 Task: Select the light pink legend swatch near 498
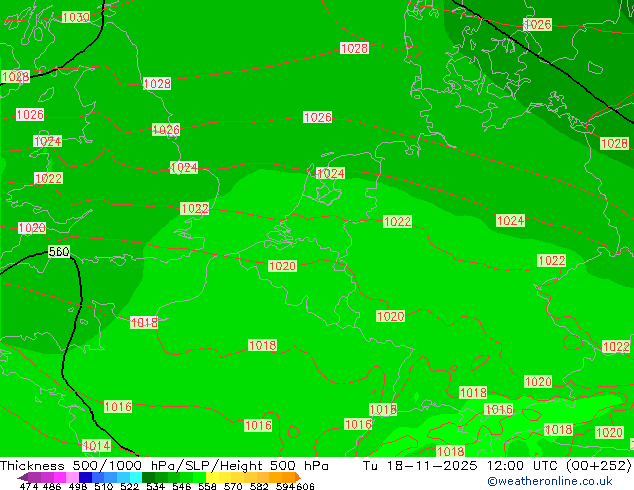coord(73,477)
